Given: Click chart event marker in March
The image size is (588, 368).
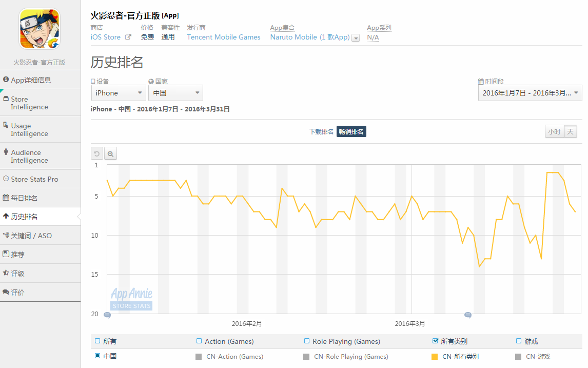Looking at the screenshot, I should point(467,315).
